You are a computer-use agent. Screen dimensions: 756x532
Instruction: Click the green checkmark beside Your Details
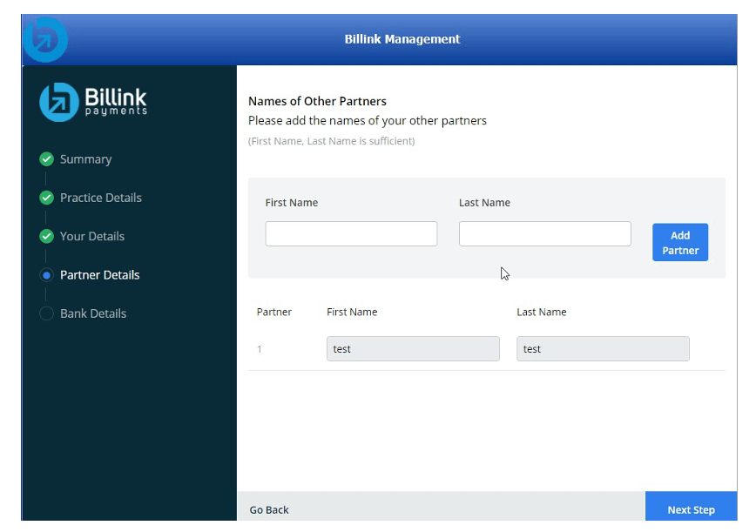click(47, 236)
